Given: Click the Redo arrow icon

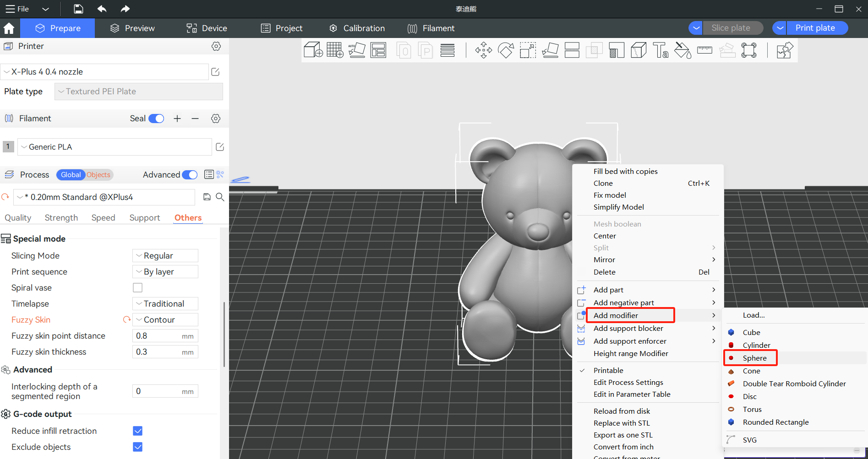Looking at the screenshot, I should (x=125, y=9).
